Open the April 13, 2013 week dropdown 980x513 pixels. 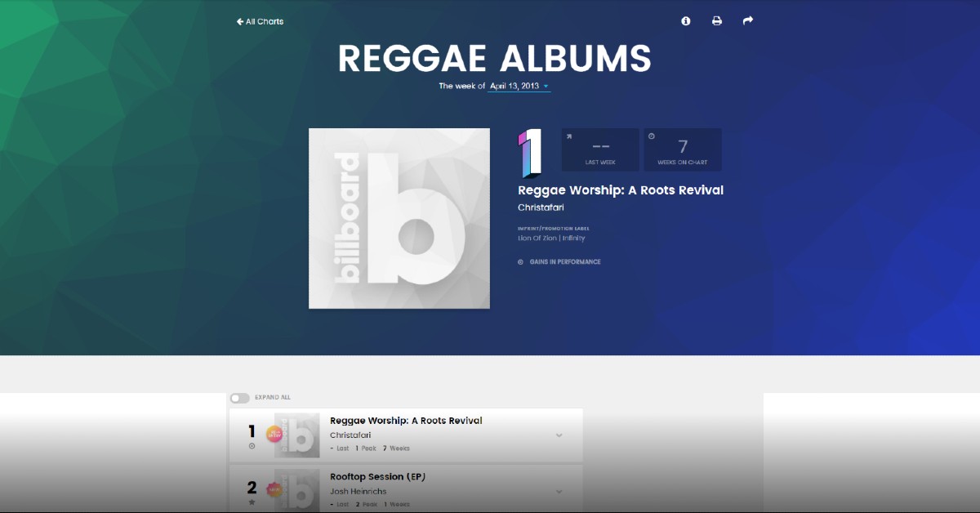tap(519, 86)
